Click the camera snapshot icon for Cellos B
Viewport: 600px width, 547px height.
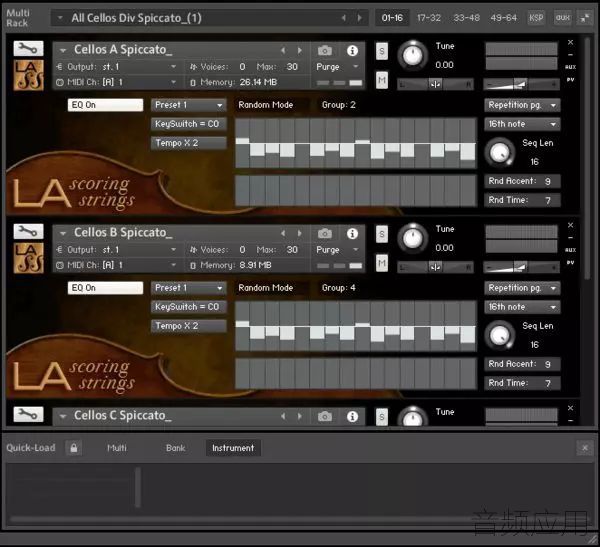tap(324, 233)
